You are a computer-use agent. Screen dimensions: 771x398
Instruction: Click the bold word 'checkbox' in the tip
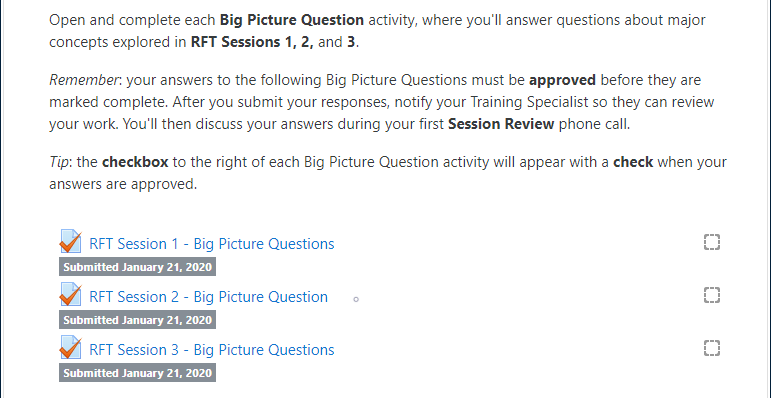135,162
